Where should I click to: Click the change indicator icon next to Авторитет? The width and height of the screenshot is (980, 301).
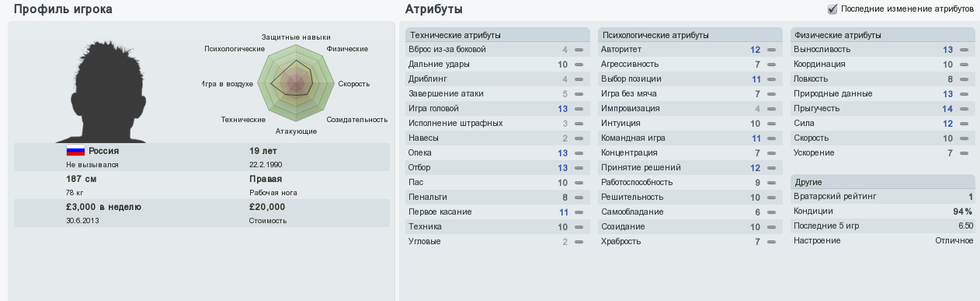pos(771,50)
